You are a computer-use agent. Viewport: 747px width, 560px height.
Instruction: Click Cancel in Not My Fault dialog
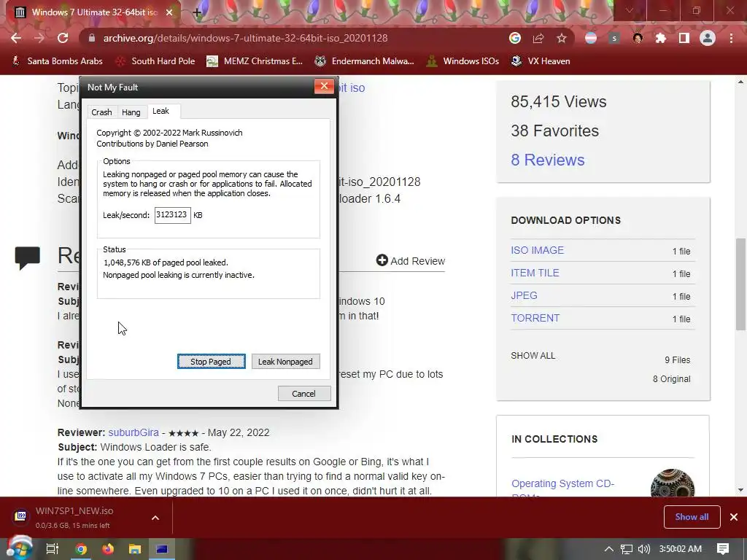(x=304, y=393)
